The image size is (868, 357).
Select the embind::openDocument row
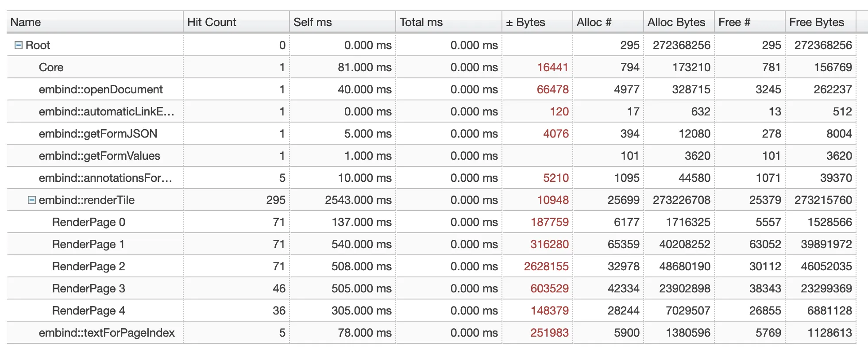[x=101, y=89]
